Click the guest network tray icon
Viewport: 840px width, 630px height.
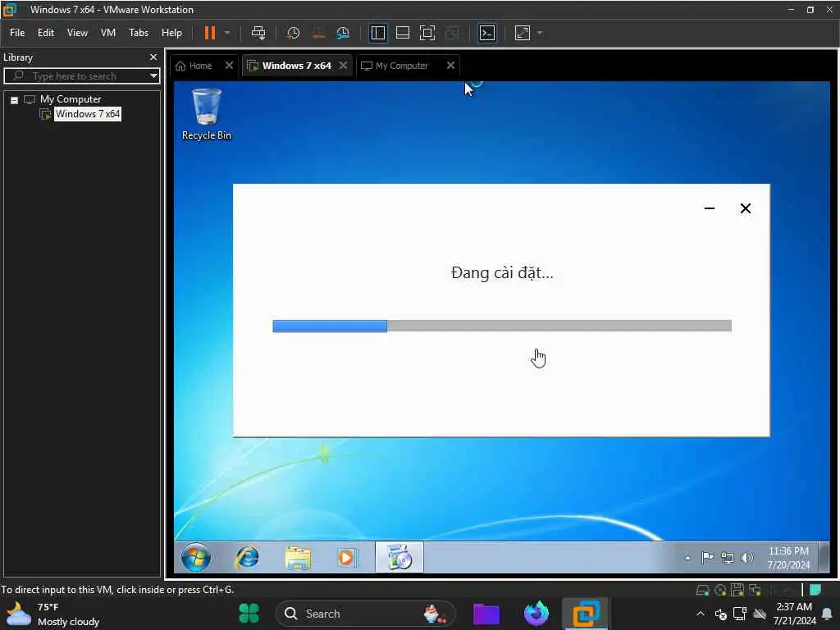pos(727,558)
